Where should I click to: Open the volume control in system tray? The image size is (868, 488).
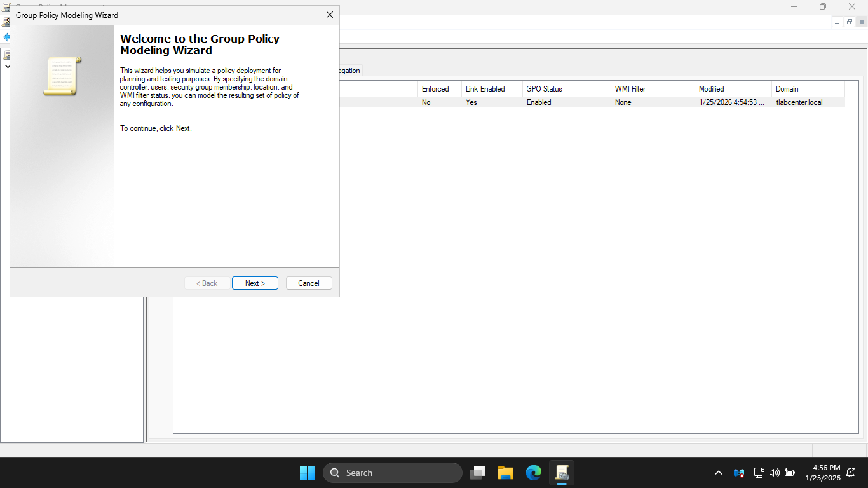774,473
